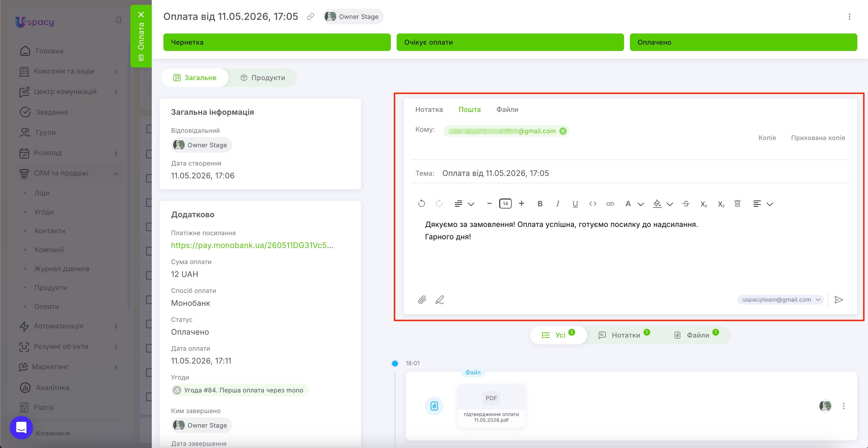Click the font color A icon

click(x=628, y=204)
